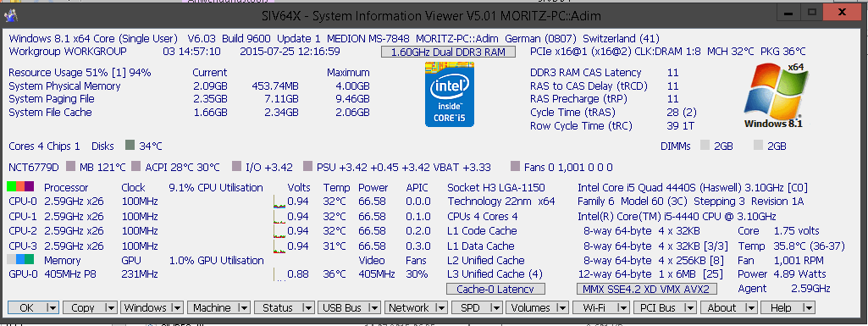Click the About button
The height and width of the screenshot is (326, 868).
[722, 307]
